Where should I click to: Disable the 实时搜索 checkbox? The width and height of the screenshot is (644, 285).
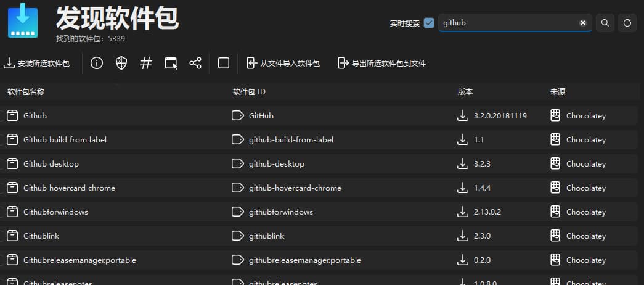(430, 23)
